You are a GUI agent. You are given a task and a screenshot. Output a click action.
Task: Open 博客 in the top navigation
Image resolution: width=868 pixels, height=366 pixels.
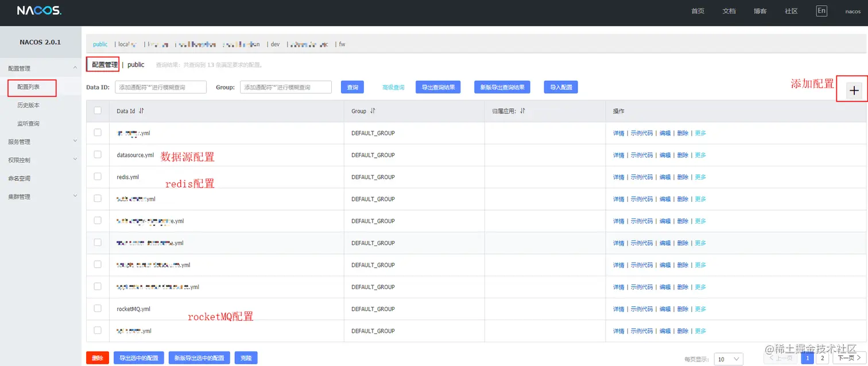(760, 11)
